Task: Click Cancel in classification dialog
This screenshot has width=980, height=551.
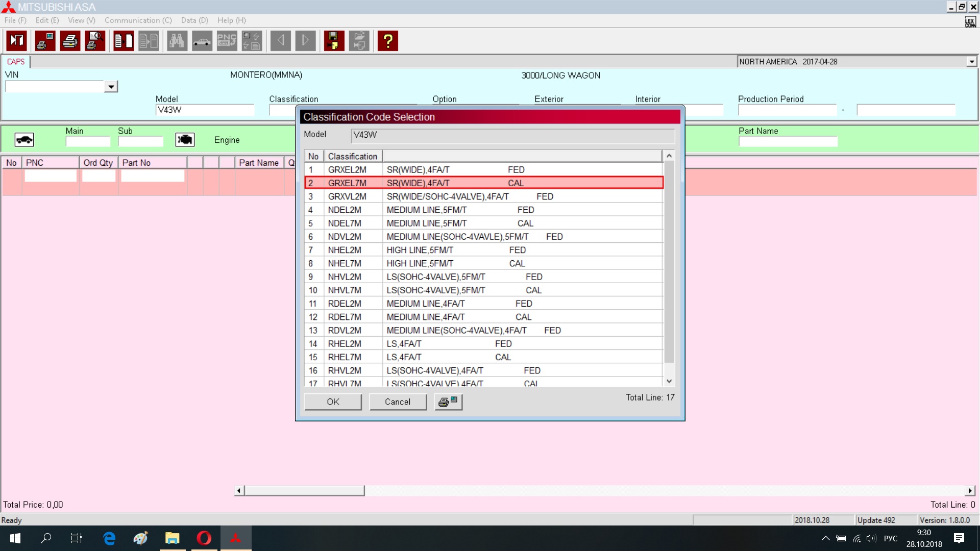Action: (397, 402)
